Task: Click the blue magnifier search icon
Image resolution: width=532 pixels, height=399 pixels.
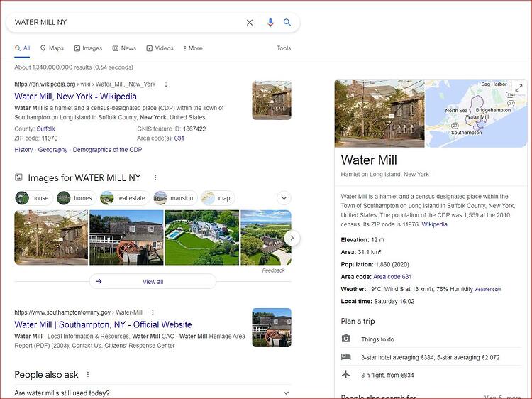Action: click(287, 23)
